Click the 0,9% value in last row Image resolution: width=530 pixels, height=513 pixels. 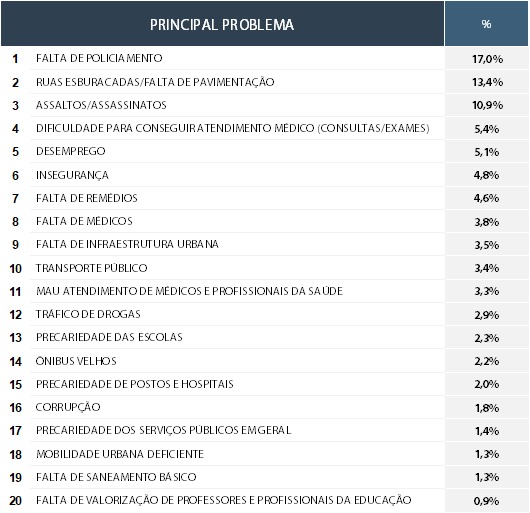486,501
